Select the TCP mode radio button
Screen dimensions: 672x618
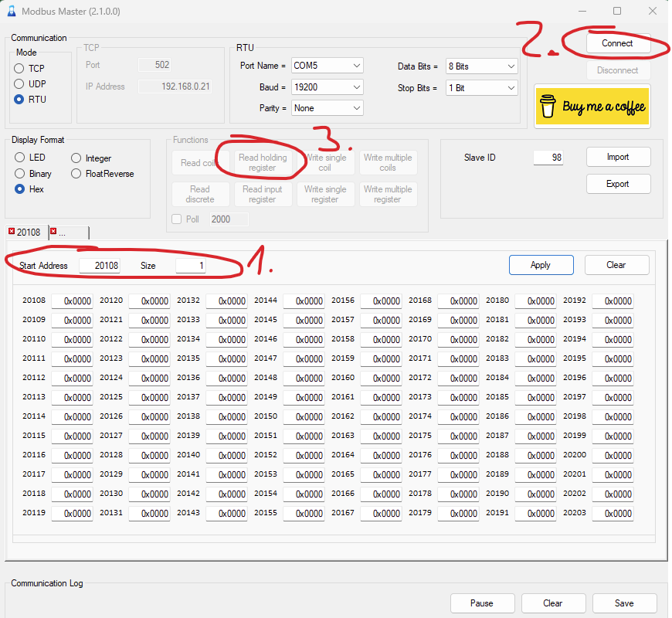pos(19,69)
